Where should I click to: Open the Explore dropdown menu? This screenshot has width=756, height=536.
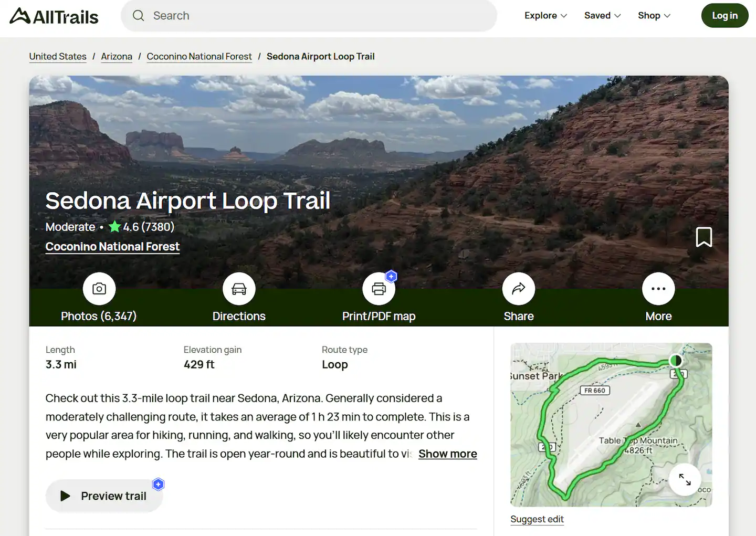(x=545, y=16)
